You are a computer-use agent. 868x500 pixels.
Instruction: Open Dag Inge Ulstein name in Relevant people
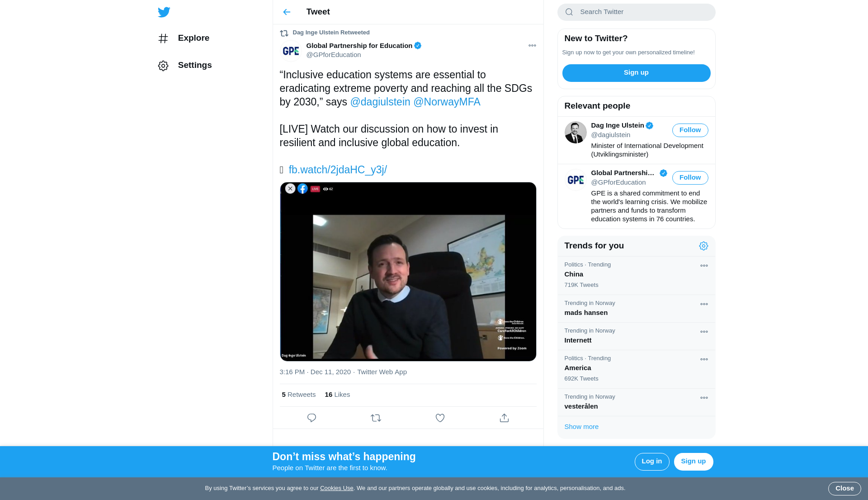point(618,125)
